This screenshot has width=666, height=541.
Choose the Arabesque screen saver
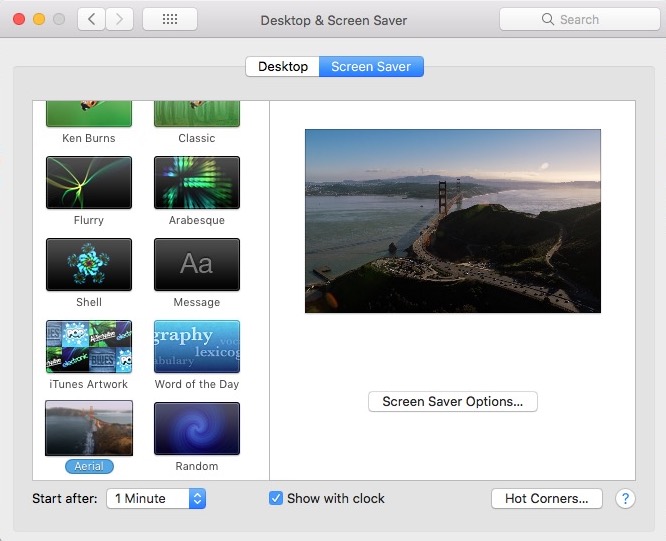pos(197,182)
